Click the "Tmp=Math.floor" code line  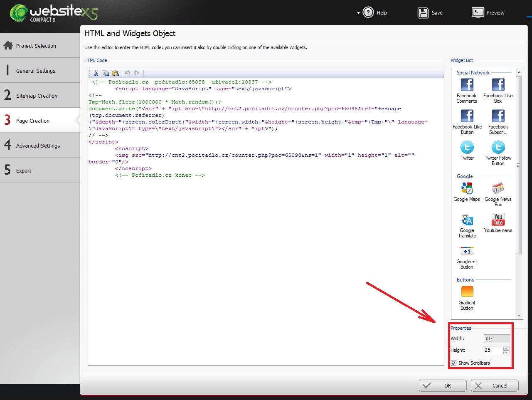tap(155, 102)
